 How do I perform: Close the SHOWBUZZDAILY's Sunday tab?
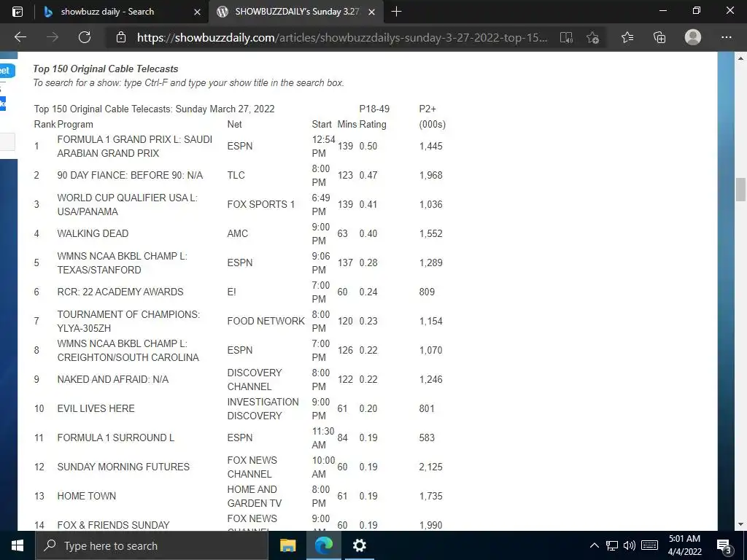coord(372,12)
